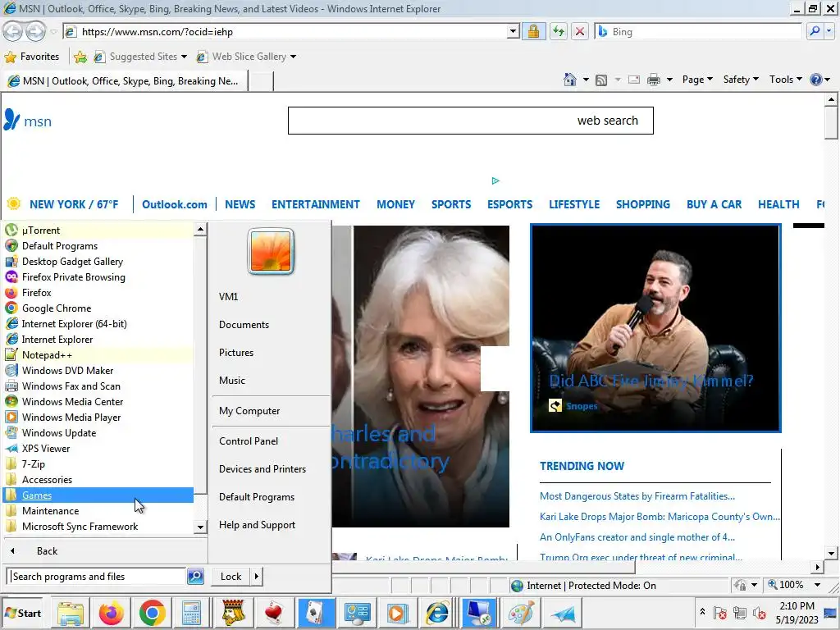
Task: Click the Help question mark icon
Action: point(816,80)
